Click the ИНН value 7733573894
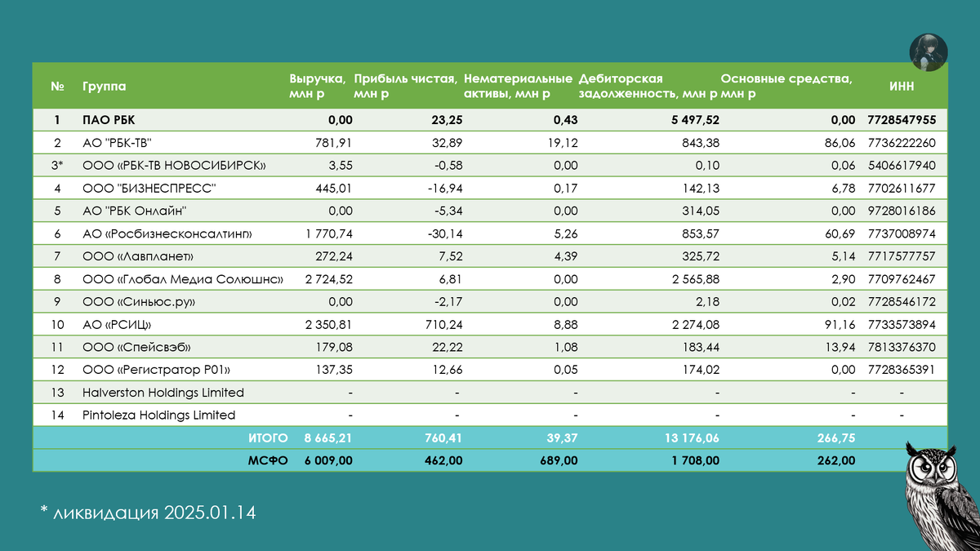The height and width of the screenshot is (551, 980). [x=902, y=325]
